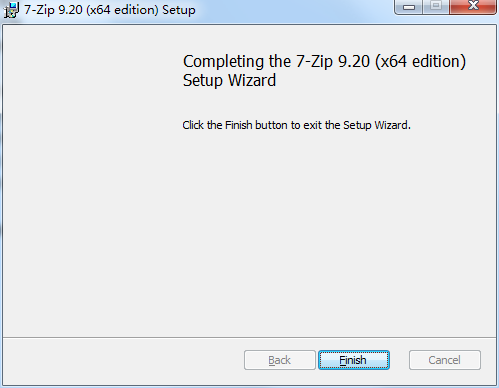Click the blank footer area left of Back
The width and height of the screenshot is (499, 388).
[x=123, y=360]
